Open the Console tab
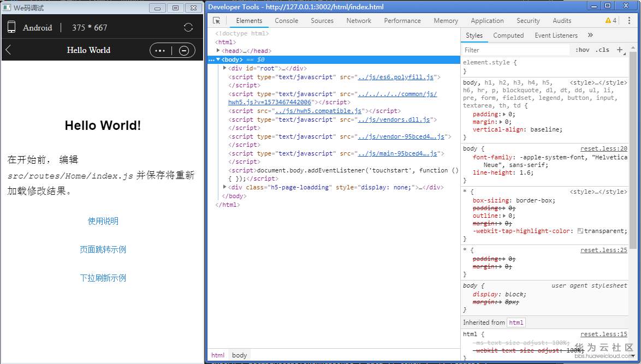Screen dimensions: 641x364 pyautogui.click(x=286, y=20)
